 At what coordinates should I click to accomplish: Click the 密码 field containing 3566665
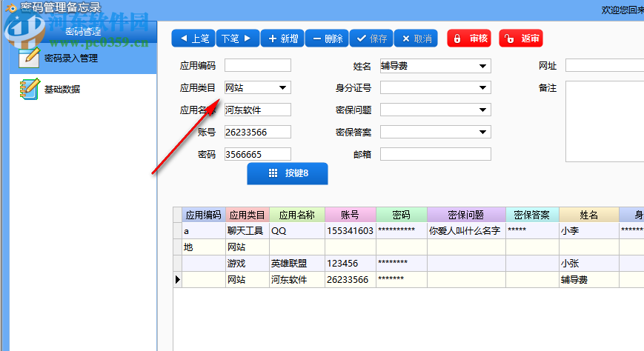[x=258, y=154]
